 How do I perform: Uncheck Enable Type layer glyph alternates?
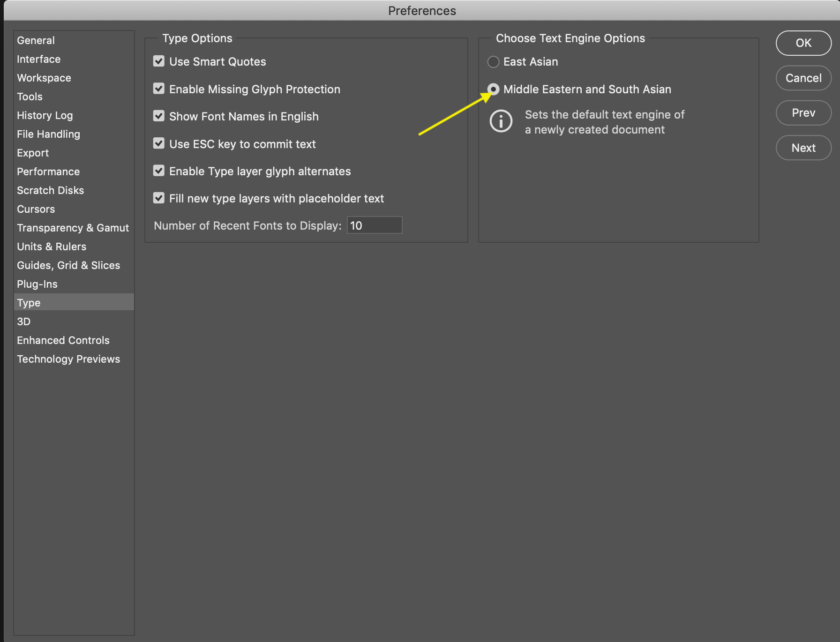pos(159,171)
